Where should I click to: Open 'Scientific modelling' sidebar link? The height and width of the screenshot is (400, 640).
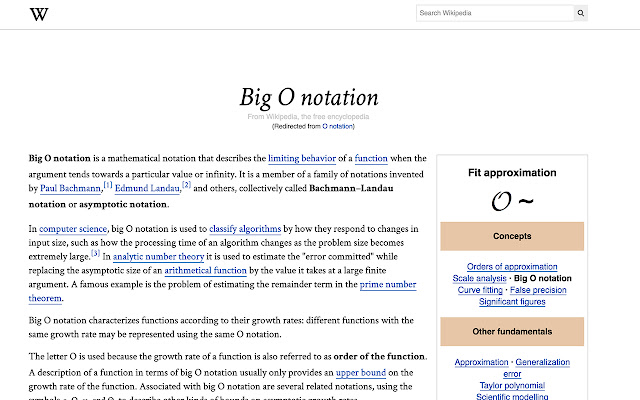point(512,396)
